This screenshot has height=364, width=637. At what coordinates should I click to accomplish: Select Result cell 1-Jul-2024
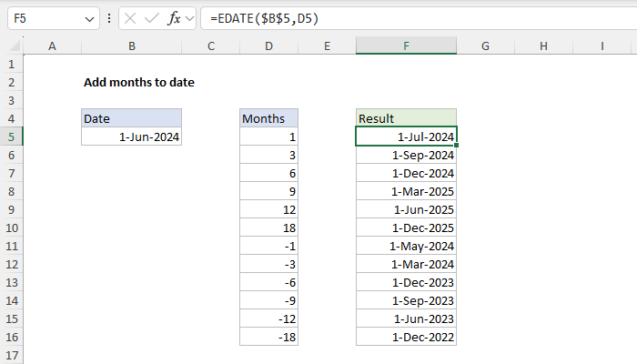tap(406, 136)
